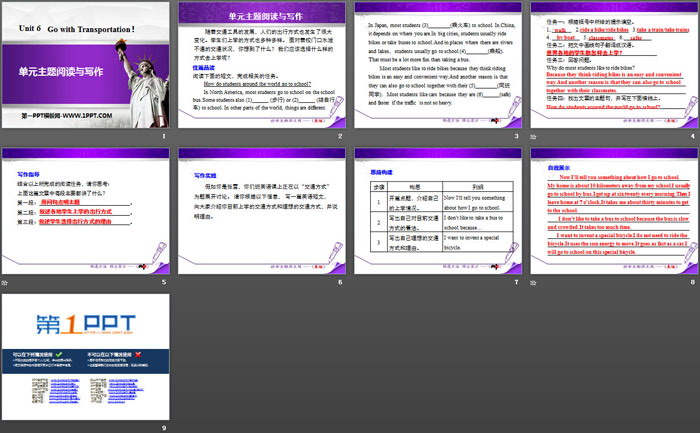Select slide 5 writing guidance thumbnail

86,211
